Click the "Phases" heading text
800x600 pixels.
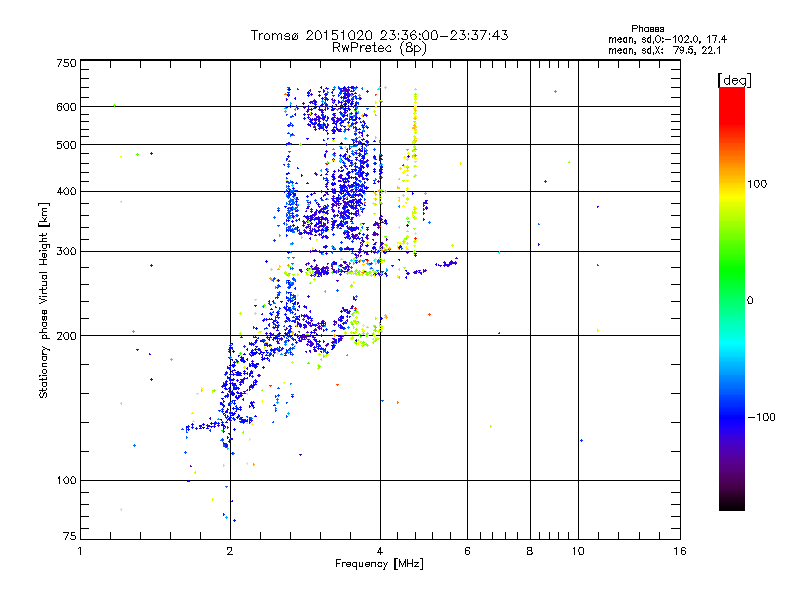coord(647,29)
